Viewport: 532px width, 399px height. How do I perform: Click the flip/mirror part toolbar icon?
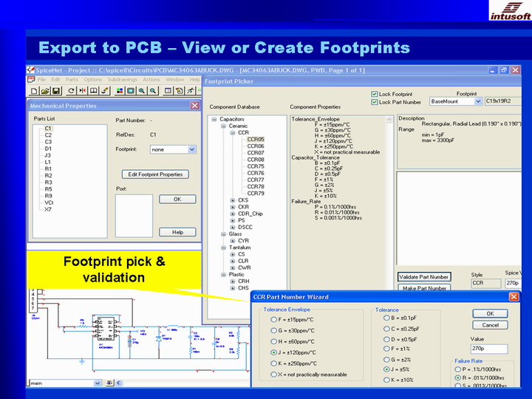click(83, 91)
